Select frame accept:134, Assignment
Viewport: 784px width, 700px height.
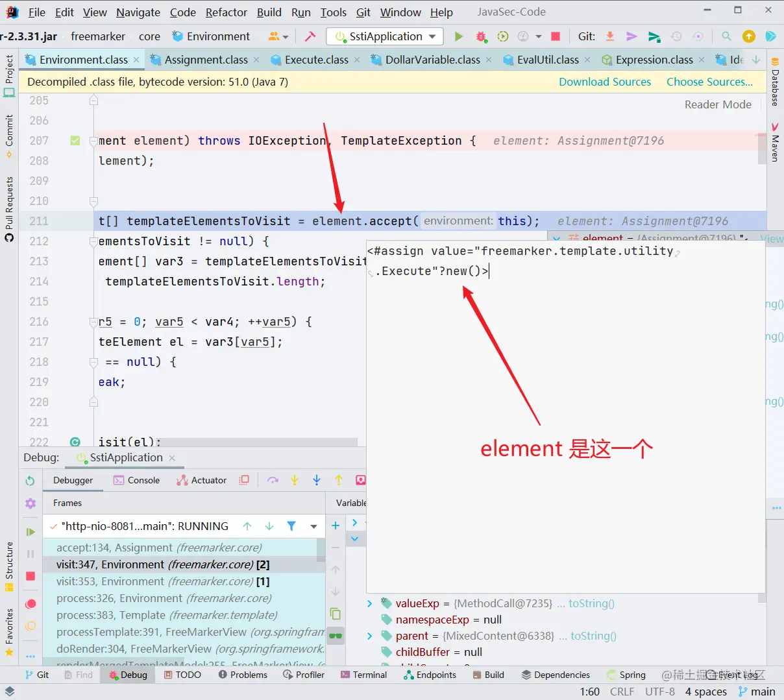point(182,548)
